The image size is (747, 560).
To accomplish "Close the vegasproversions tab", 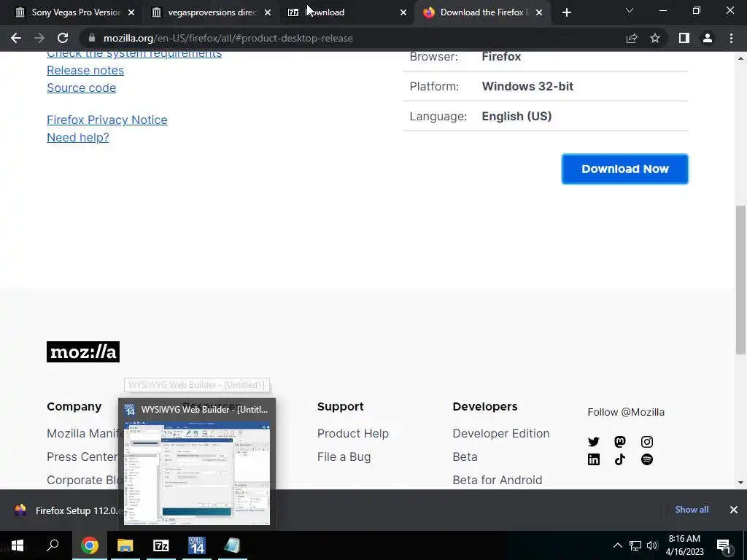I will (x=268, y=12).
